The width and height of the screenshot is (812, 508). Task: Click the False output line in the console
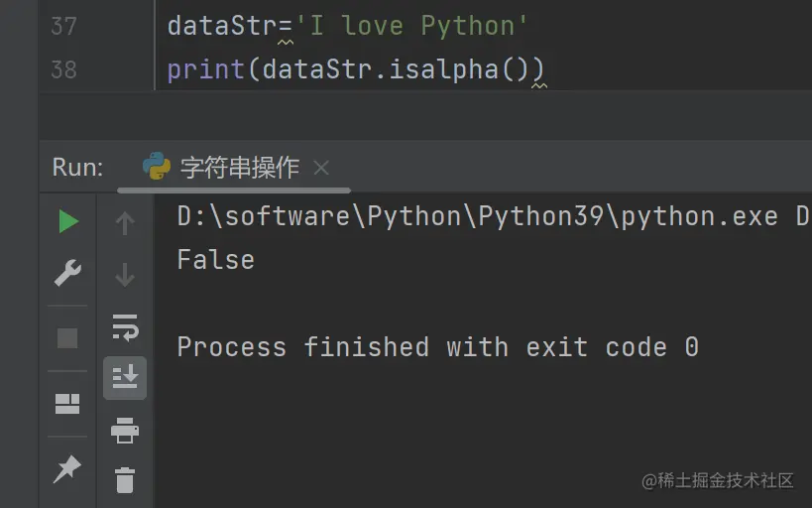tap(215, 260)
